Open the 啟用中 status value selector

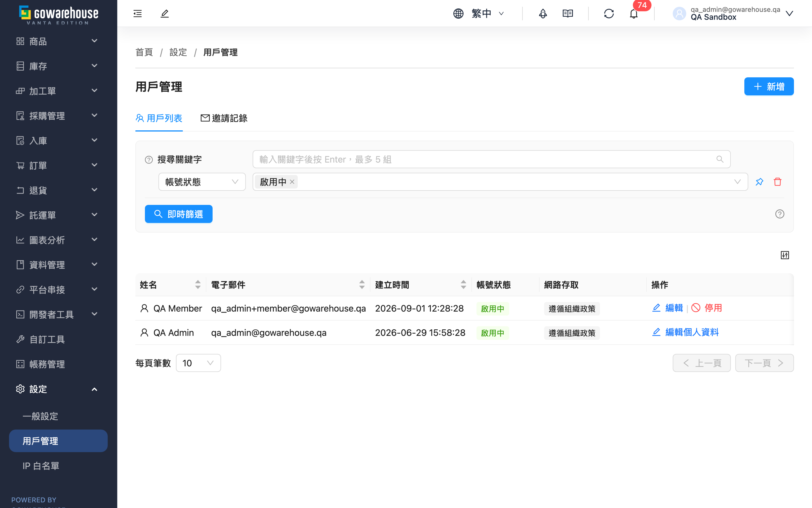[500, 182]
